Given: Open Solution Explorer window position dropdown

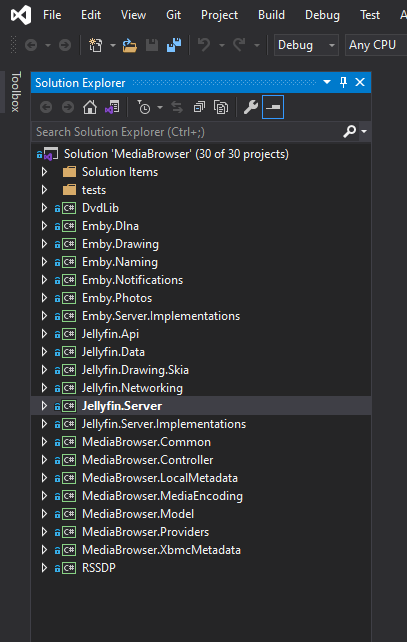Looking at the screenshot, I should pos(327,82).
